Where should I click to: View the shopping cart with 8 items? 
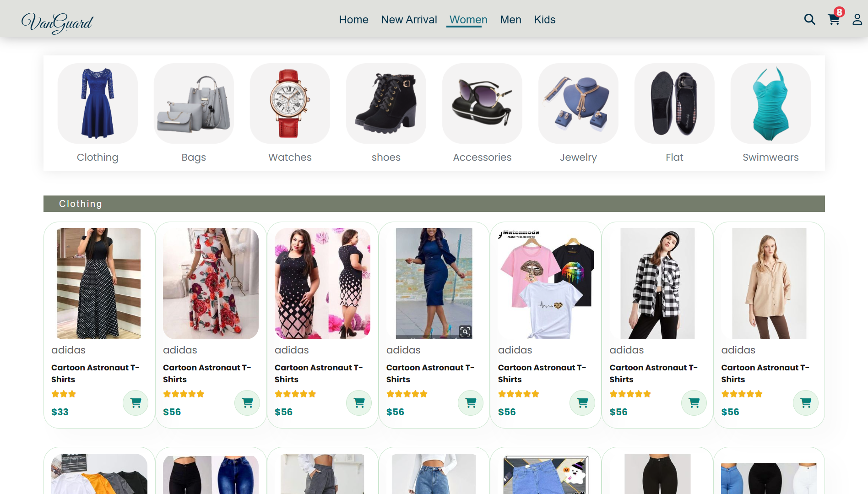834,20
